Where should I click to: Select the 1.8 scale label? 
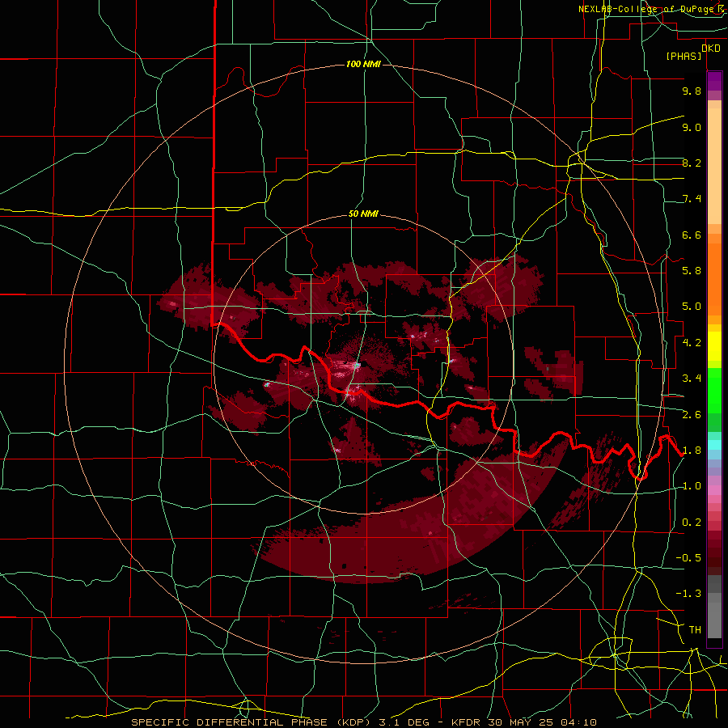pos(692,451)
